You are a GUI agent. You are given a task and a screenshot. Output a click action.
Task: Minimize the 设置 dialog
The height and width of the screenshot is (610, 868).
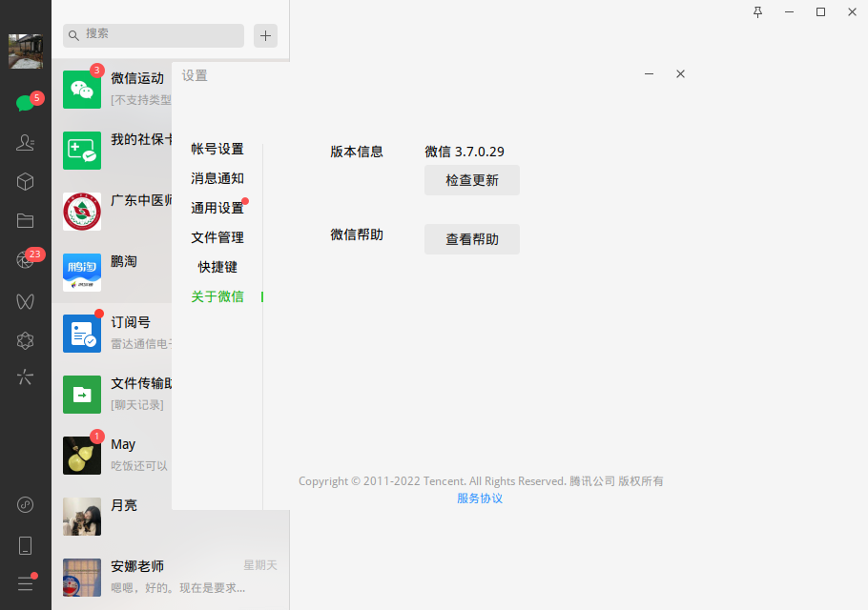coord(650,74)
